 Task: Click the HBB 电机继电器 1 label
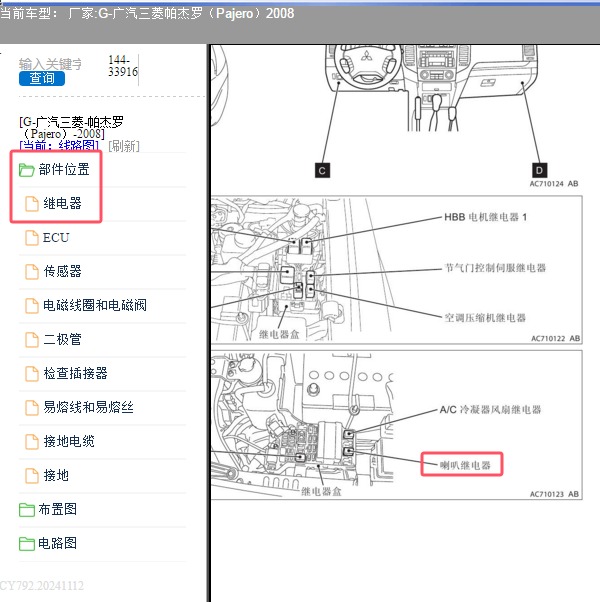(485, 217)
